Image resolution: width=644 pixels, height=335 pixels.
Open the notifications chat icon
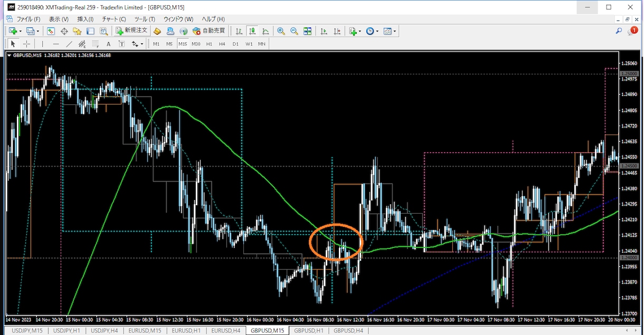(x=632, y=31)
